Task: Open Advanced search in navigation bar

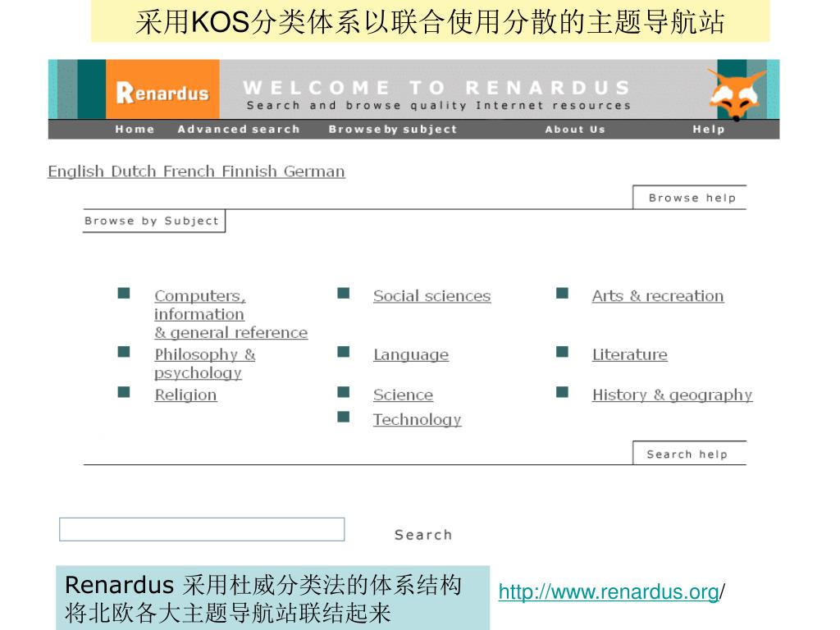Action: pos(239,129)
